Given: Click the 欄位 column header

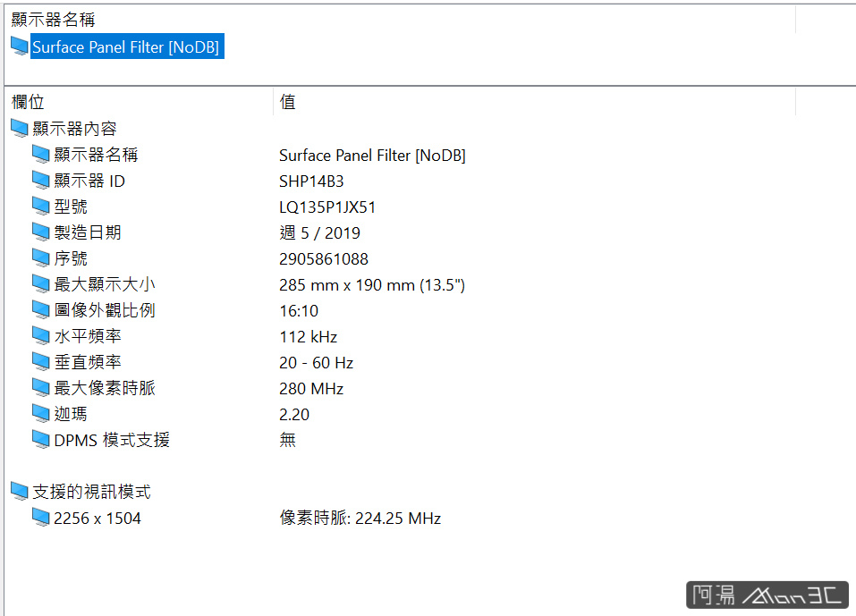Looking at the screenshot, I should (28, 102).
